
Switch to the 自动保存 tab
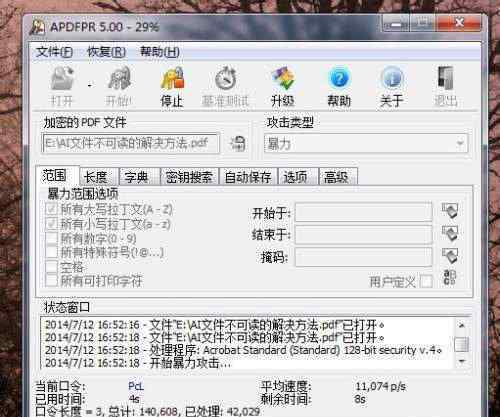pyautogui.click(x=248, y=177)
